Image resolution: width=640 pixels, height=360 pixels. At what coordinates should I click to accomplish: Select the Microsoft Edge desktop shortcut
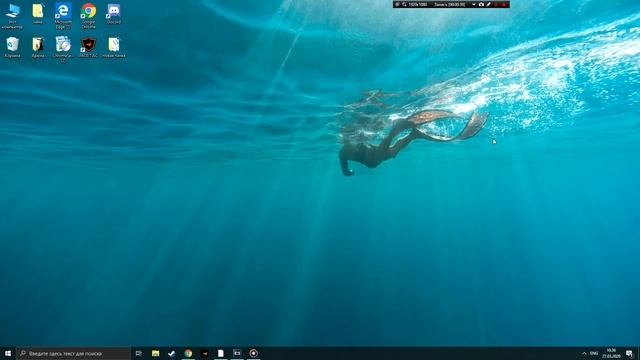click(63, 16)
